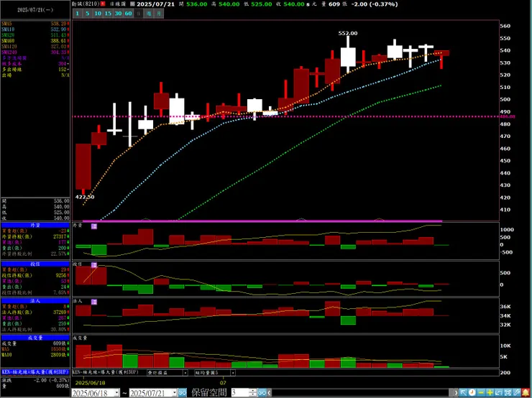Click the wrench settings icon
The image size is (532, 398).
pos(516,393)
